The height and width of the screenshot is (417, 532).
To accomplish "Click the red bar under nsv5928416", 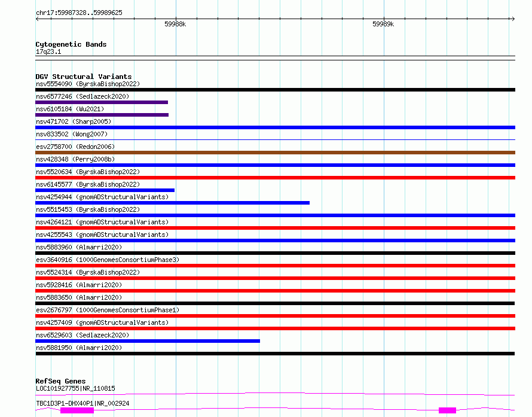I will [275, 291].
